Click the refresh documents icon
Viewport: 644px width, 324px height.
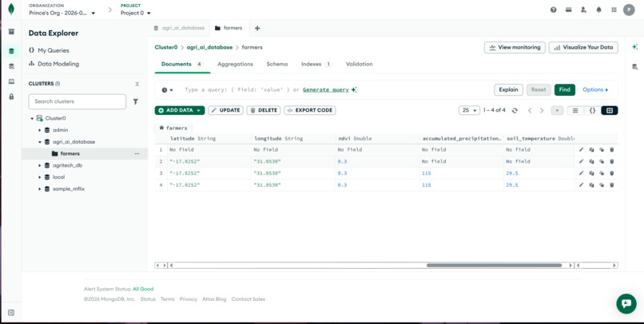[515, 110]
